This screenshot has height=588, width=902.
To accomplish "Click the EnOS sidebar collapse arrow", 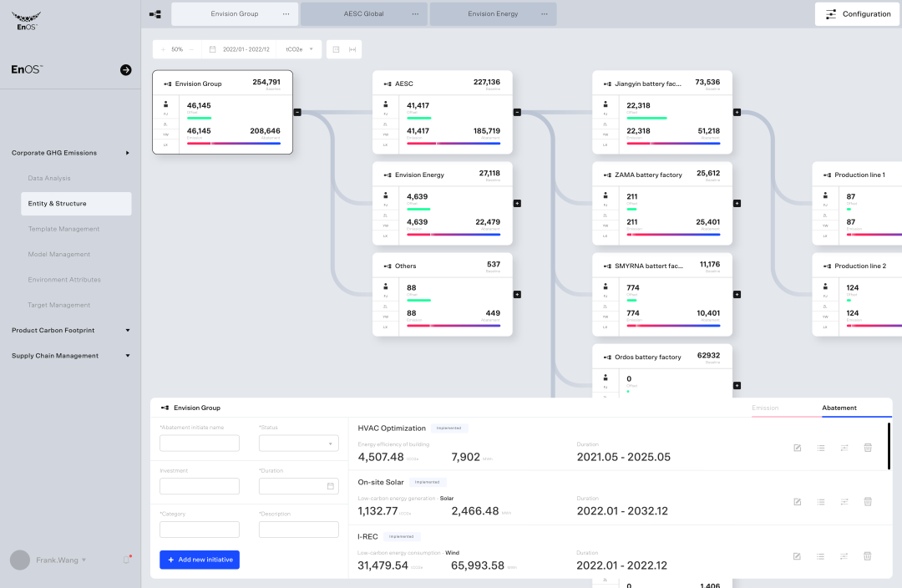I will (126, 70).
